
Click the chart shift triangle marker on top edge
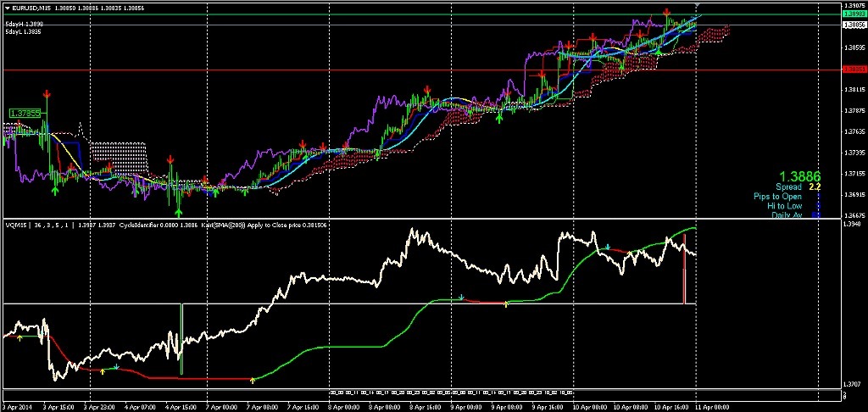point(697,5)
